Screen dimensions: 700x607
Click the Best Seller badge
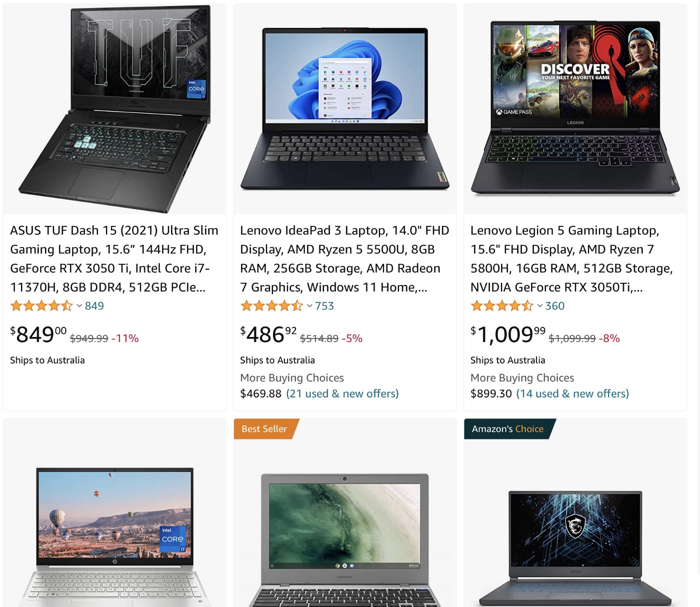266,429
